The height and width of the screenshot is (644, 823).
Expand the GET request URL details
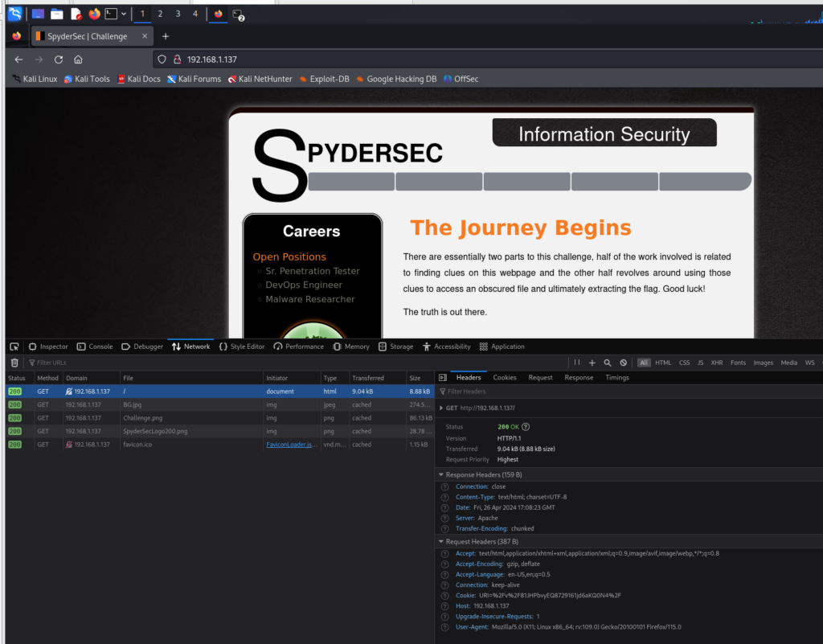point(441,408)
